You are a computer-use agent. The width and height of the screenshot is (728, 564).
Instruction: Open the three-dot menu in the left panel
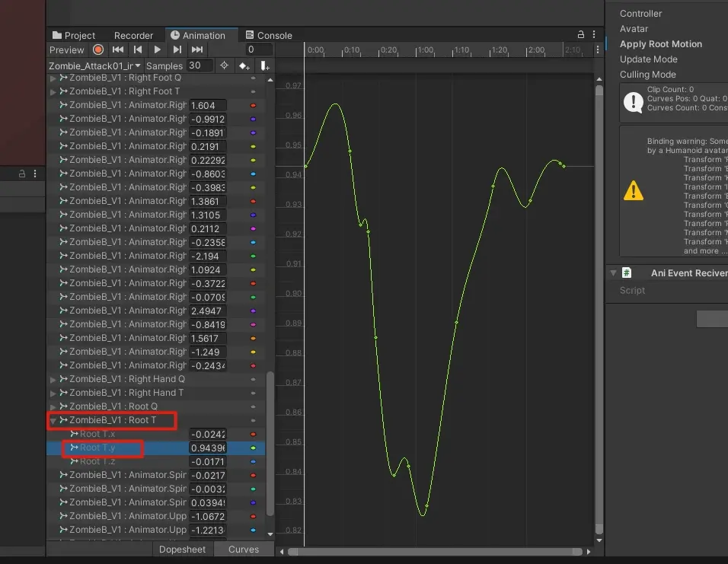(35, 174)
